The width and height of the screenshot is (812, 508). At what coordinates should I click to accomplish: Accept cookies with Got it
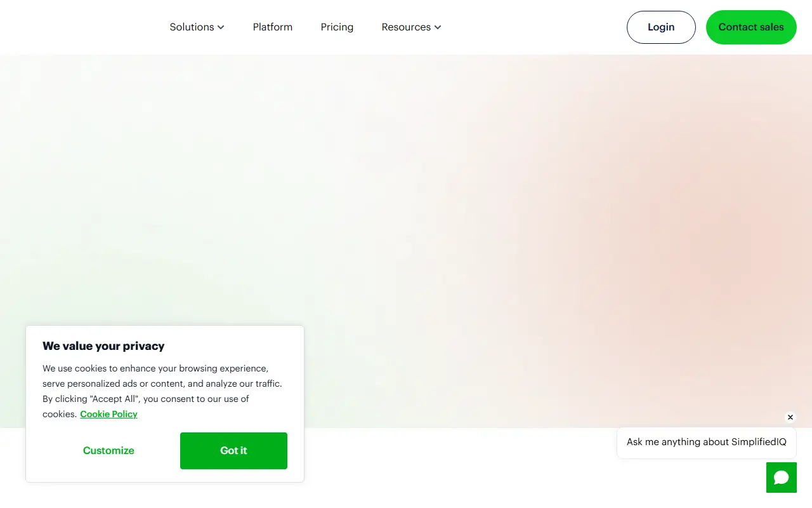(233, 451)
